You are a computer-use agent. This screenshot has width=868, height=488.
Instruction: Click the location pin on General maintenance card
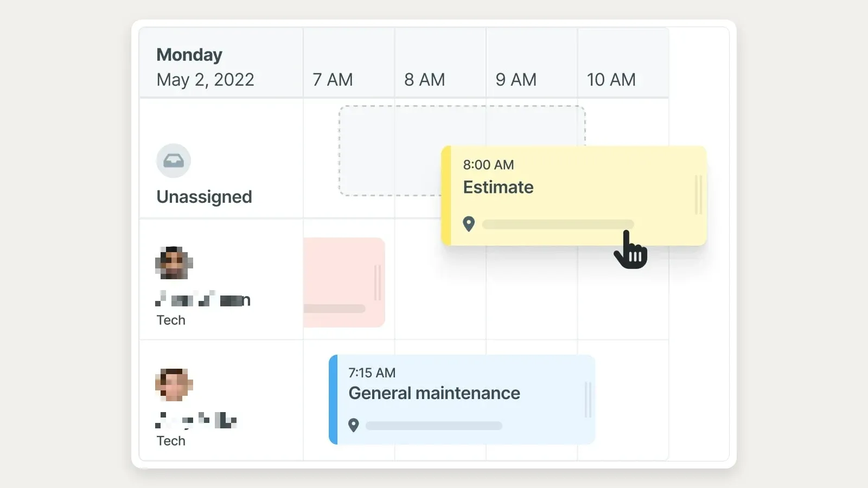[x=354, y=425]
